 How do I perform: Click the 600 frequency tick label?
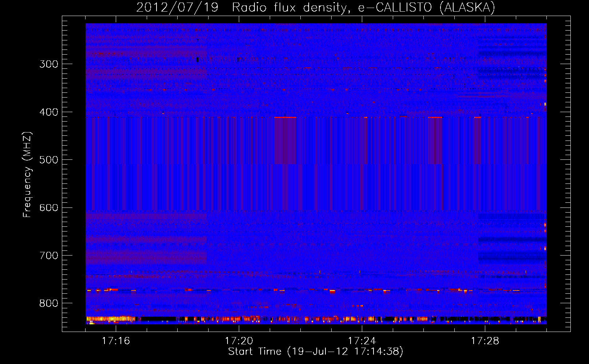click(x=49, y=207)
